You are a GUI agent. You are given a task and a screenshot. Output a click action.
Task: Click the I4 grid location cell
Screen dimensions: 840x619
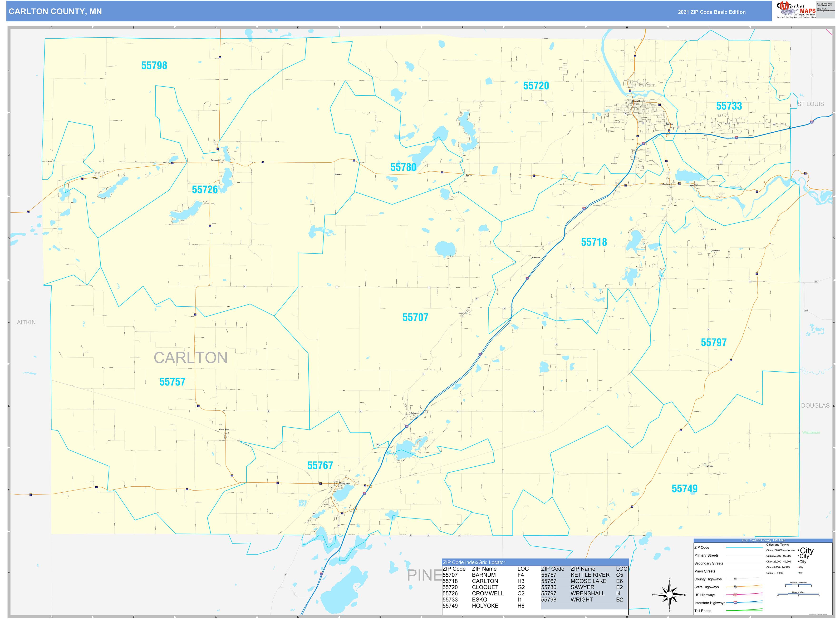tap(618, 594)
